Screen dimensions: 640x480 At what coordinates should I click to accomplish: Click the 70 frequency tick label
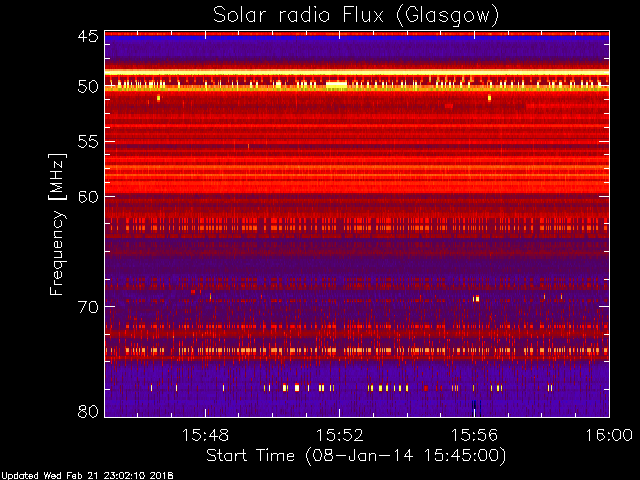88,307
